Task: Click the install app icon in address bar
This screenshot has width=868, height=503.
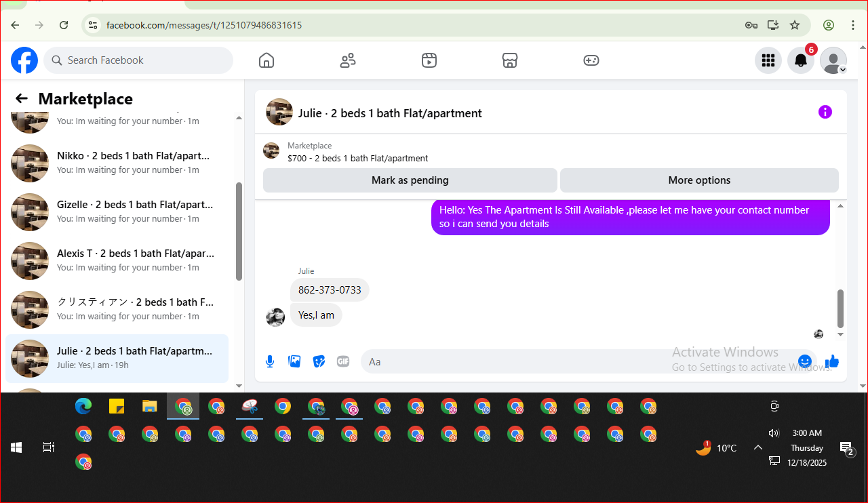Action: click(x=773, y=25)
